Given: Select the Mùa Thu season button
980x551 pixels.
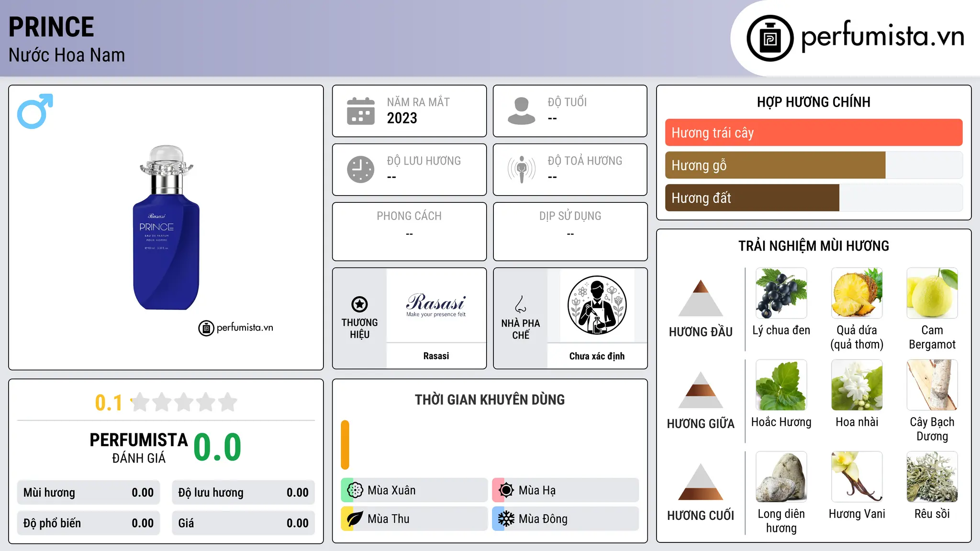Looking at the screenshot, I should (x=414, y=519).
